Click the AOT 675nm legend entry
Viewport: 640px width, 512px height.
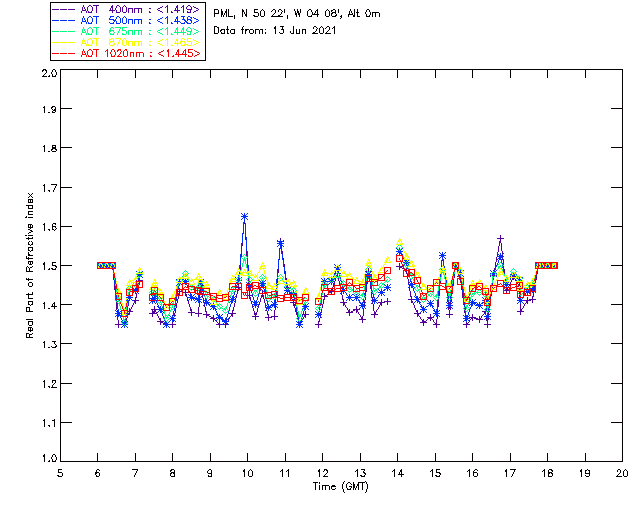(127, 31)
